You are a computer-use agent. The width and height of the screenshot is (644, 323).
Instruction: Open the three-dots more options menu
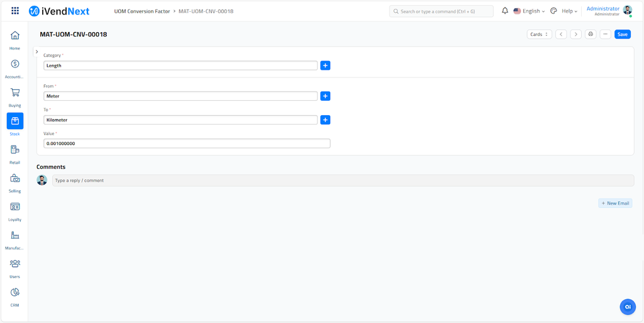point(605,35)
